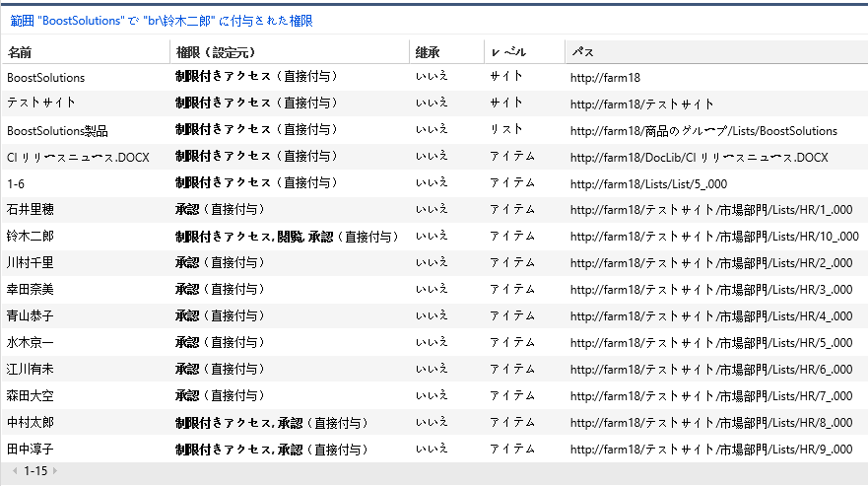868x486 pixels.
Task: Select the いいえ cell in the BoostSolutions製品 row
Action: click(x=432, y=130)
